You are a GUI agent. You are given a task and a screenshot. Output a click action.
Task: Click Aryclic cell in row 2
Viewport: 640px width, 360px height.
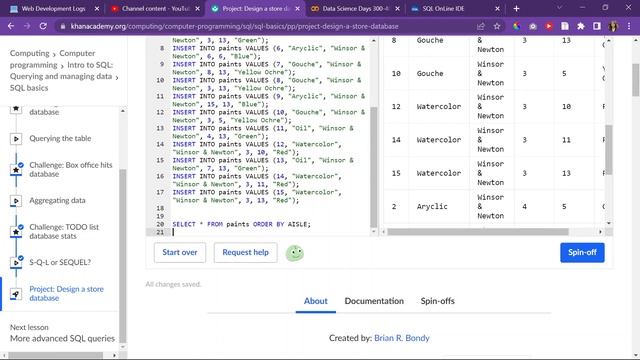pos(432,207)
